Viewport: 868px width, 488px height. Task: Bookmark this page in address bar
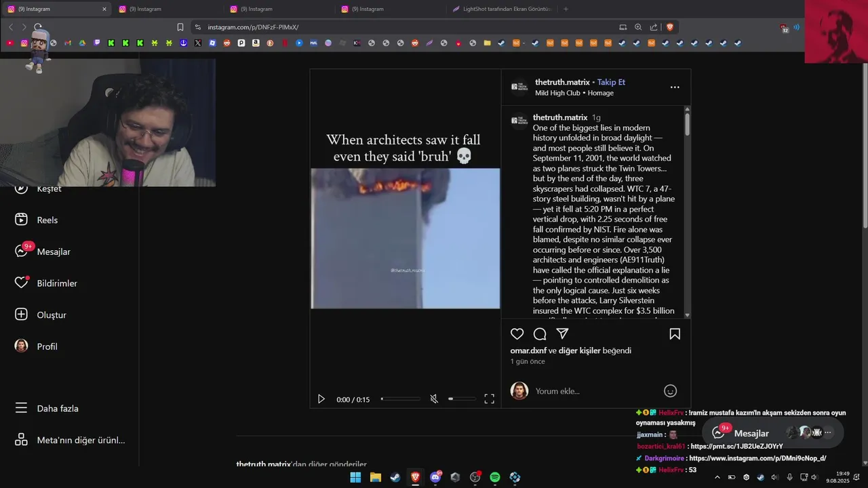tap(180, 27)
